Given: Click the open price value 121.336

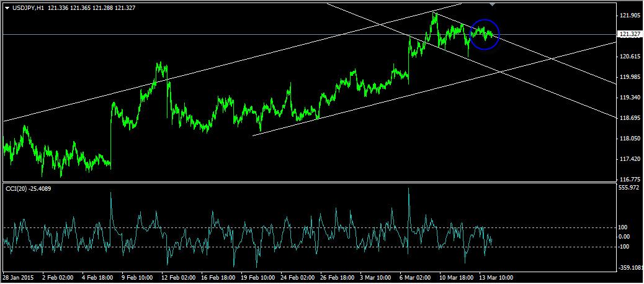Looking at the screenshot, I should (x=57, y=8).
